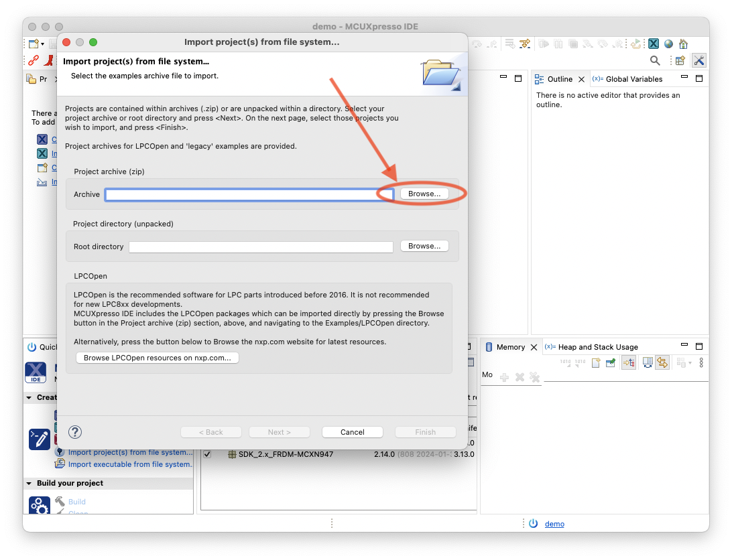Collapse the Create section in Quickstart
Image resolution: width=732 pixels, height=560 pixels.
[x=29, y=398]
